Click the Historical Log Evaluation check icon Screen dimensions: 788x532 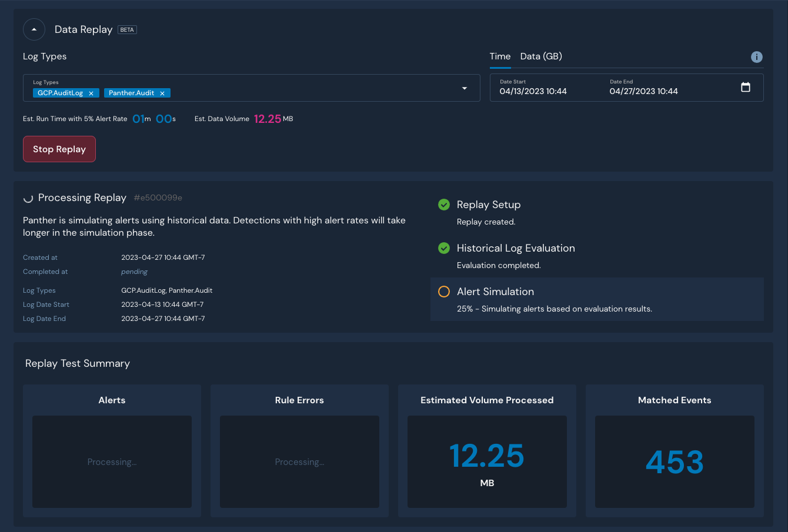444,248
